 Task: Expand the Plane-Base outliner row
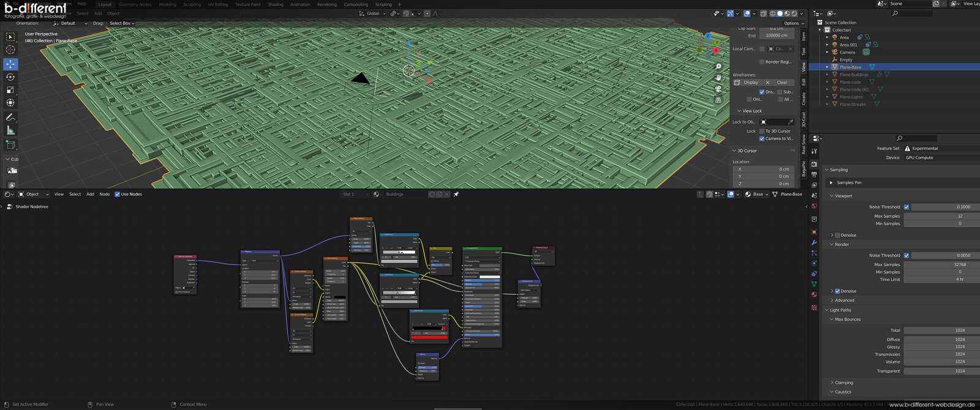(x=827, y=67)
